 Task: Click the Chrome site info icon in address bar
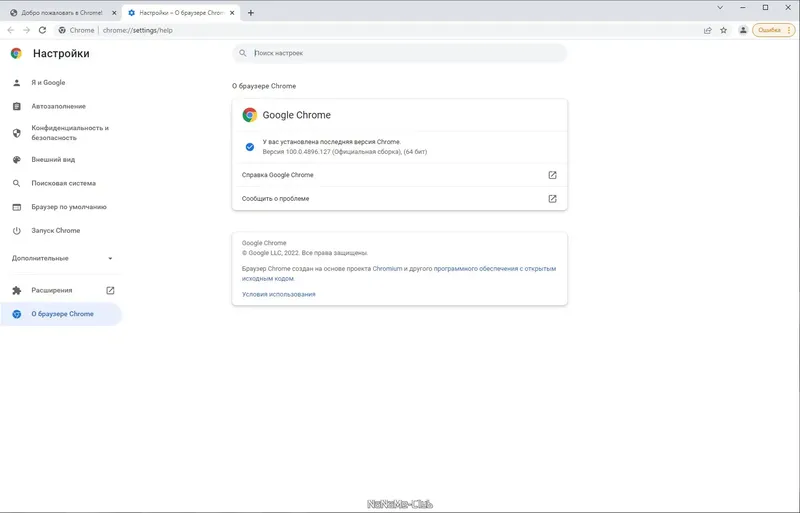click(x=62, y=30)
